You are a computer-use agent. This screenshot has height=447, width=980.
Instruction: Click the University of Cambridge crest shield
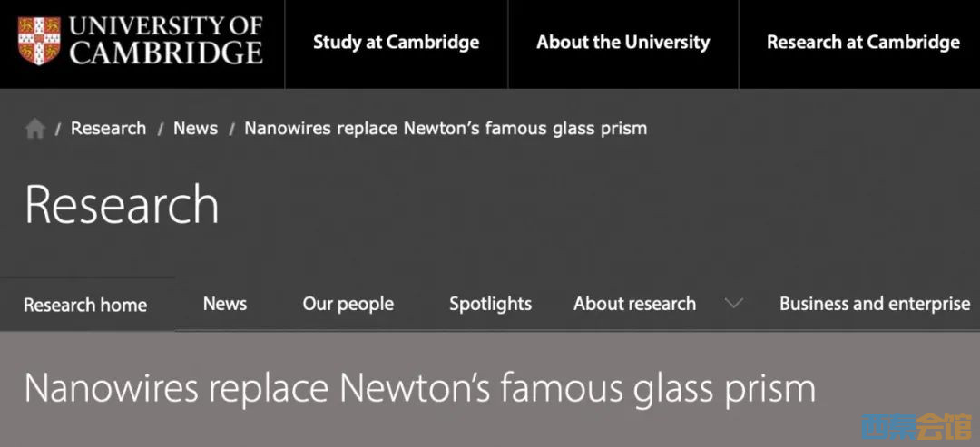38,42
